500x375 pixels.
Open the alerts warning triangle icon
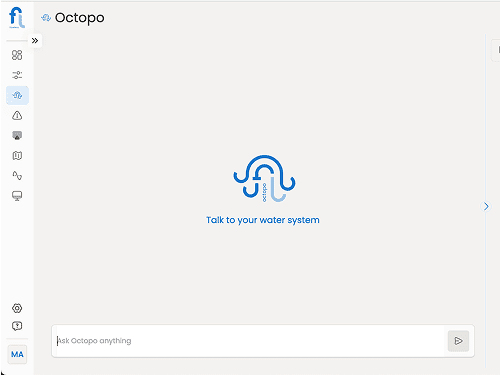coord(17,116)
